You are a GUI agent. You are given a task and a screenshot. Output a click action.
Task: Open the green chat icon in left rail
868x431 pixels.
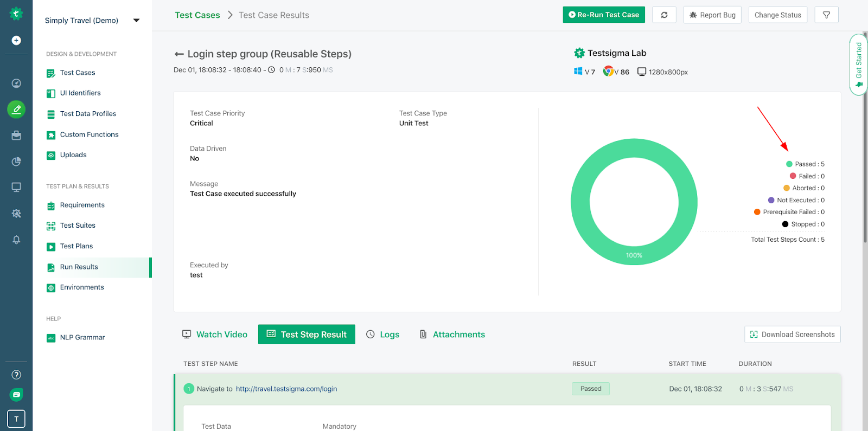[x=16, y=395]
